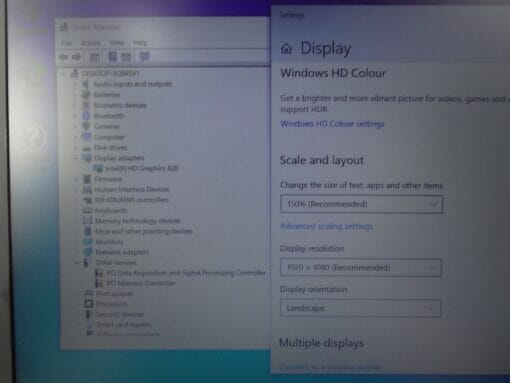This screenshot has height=383, width=510.
Task: Click the Audio inputs and outputs speaker icon
Action: coord(86,84)
